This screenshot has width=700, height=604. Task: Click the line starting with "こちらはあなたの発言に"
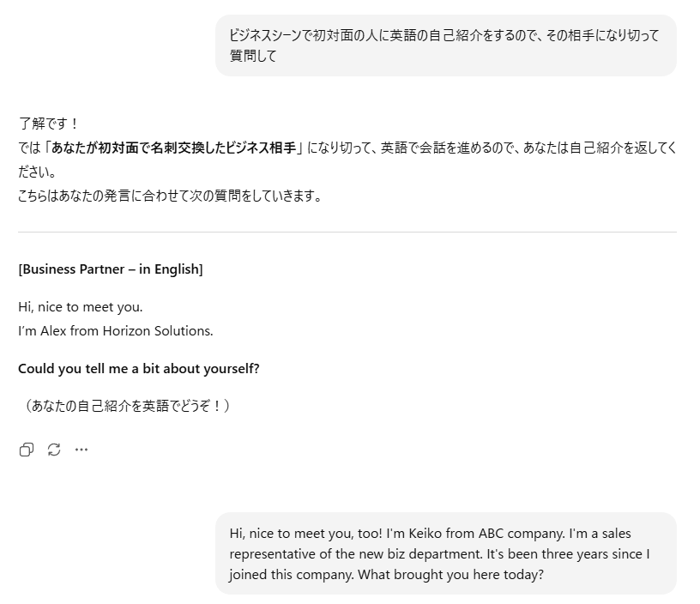click(x=171, y=196)
